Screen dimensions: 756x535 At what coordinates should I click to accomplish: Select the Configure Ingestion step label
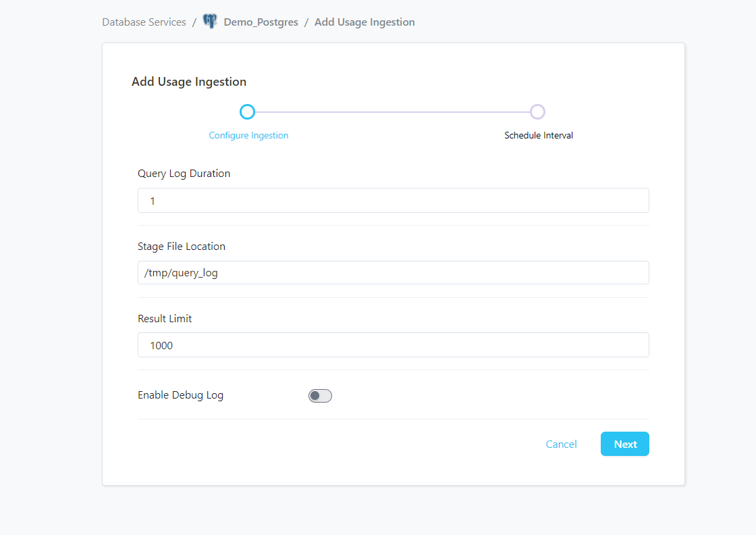[248, 135]
